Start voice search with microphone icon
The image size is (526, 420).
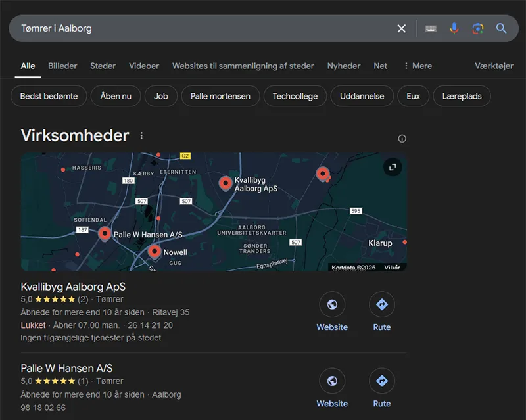454,28
